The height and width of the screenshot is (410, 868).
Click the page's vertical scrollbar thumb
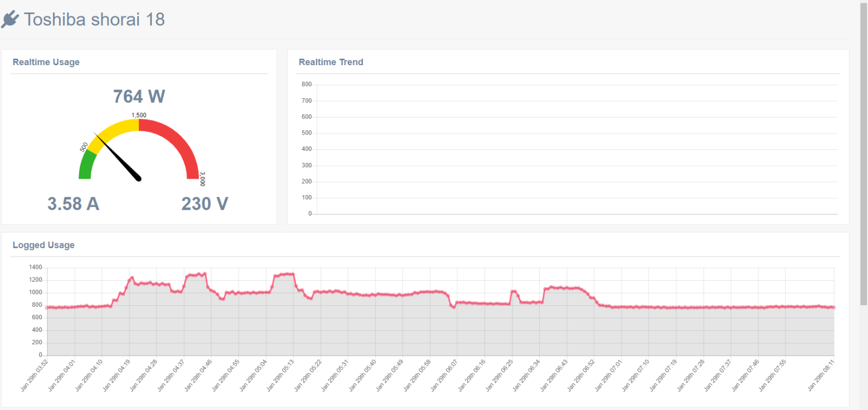(x=864, y=154)
